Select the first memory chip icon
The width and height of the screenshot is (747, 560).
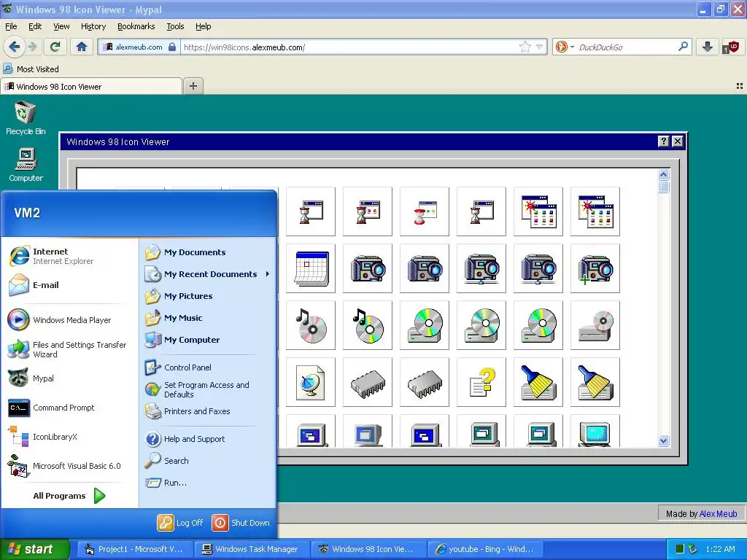tap(368, 382)
